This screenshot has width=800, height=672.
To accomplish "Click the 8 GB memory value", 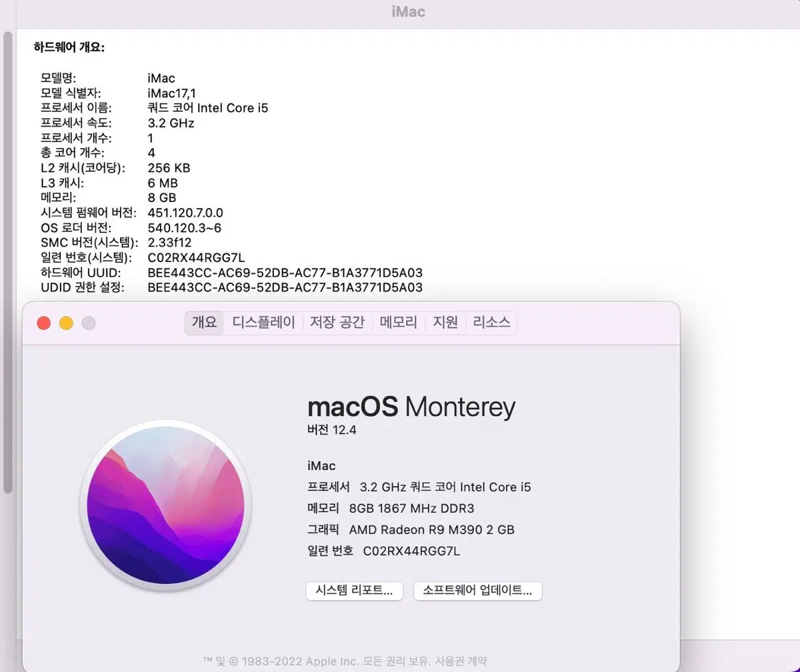I will pos(162,198).
